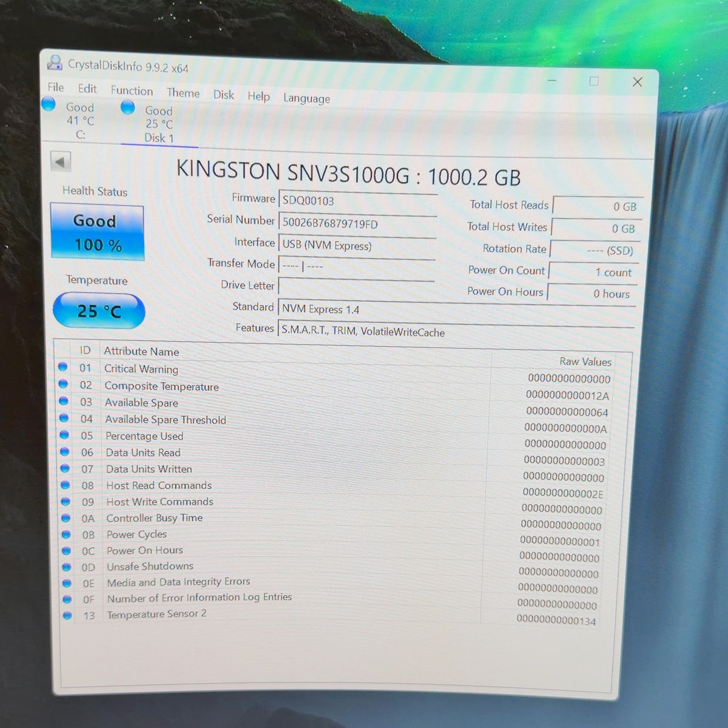Click the CrystalDiskInfo app icon in title bar
728x728 pixels.
pos(55,62)
